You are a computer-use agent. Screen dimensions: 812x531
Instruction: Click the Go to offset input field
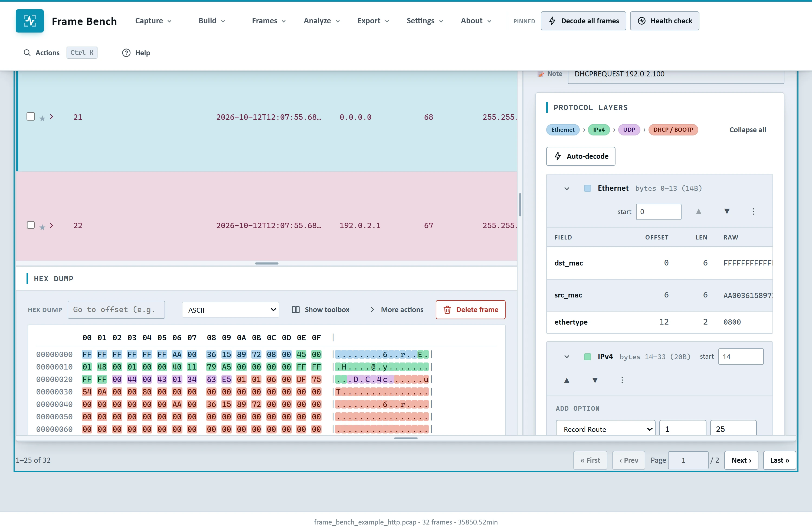tap(116, 310)
